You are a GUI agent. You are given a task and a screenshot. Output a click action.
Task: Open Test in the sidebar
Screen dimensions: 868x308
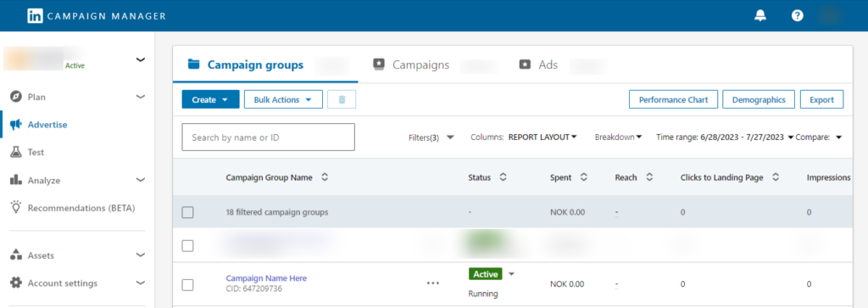36,153
